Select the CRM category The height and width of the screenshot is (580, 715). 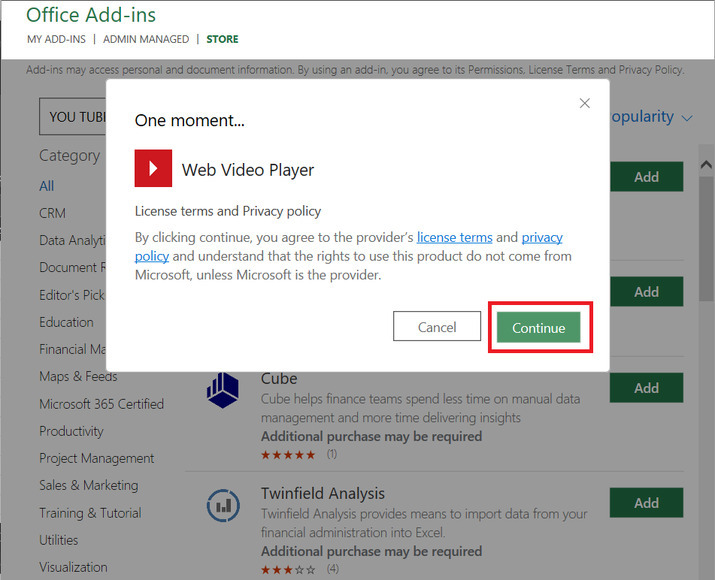52,213
